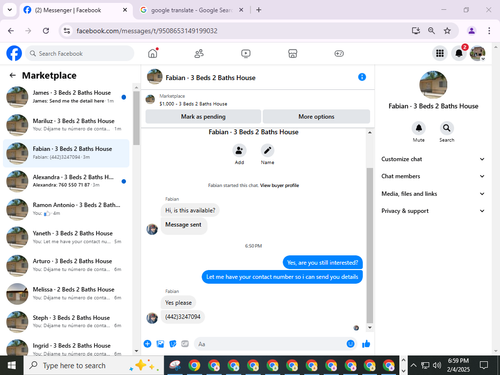Open account profile picture menu
Screen dimensions: 500x375
point(477,53)
